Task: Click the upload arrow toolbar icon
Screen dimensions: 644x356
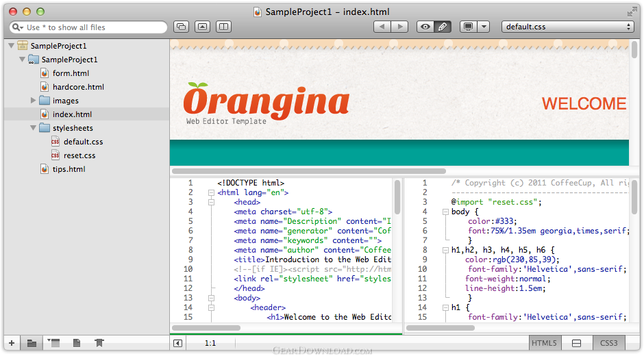Action: pos(202,27)
